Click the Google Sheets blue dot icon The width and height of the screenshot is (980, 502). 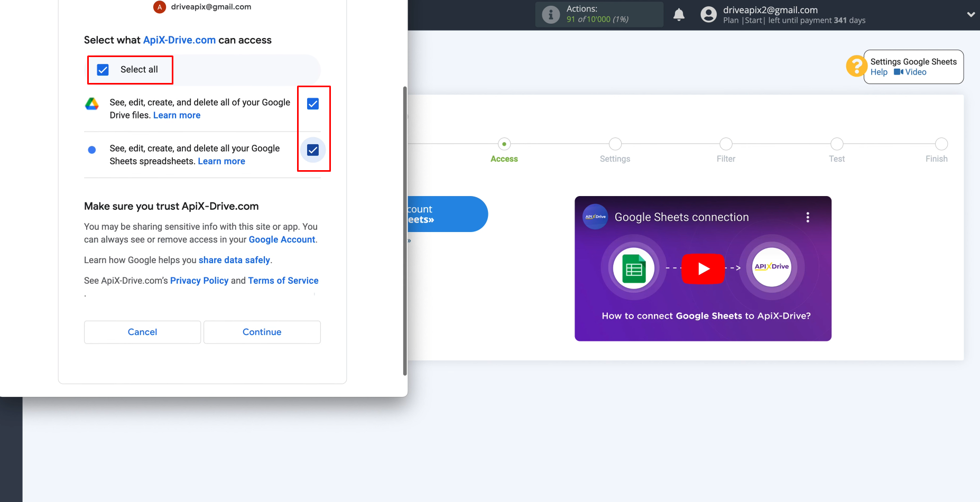91,150
